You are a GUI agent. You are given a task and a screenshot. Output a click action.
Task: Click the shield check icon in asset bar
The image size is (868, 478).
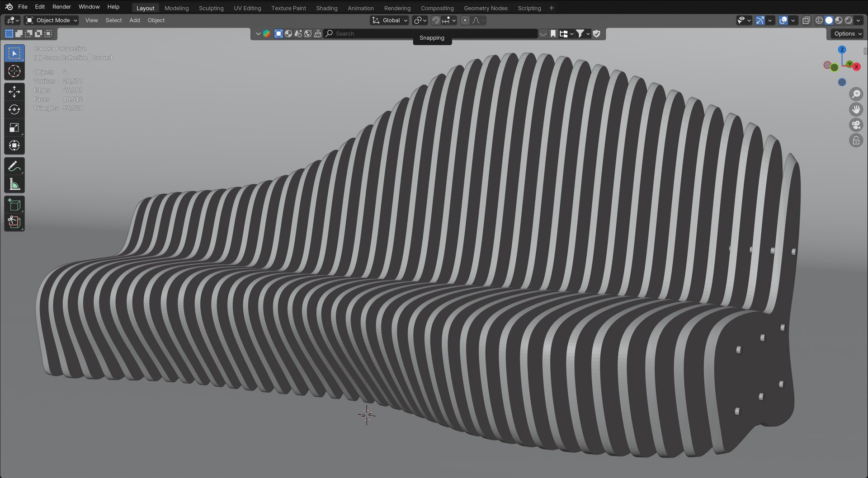click(x=597, y=33)
